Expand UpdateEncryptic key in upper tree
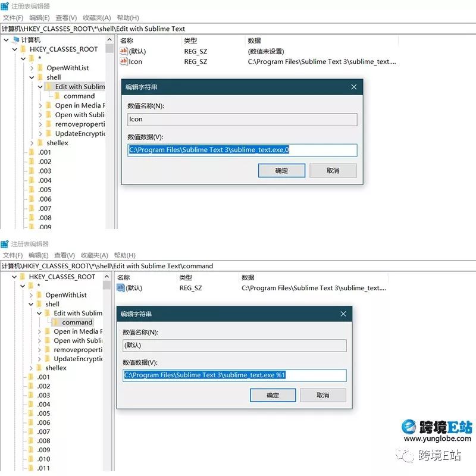 click(x=40, y=133)
